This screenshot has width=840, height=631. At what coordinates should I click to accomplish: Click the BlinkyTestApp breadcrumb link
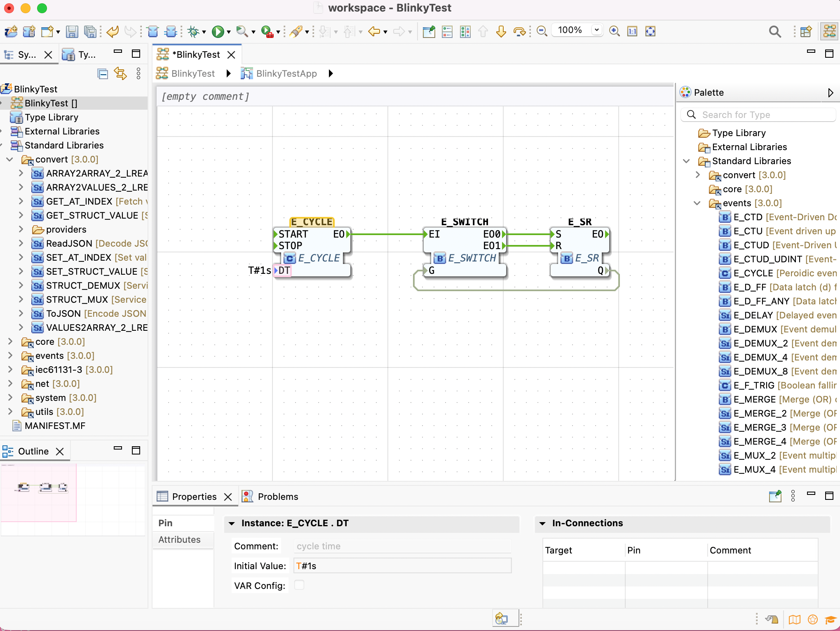[286, 73]
